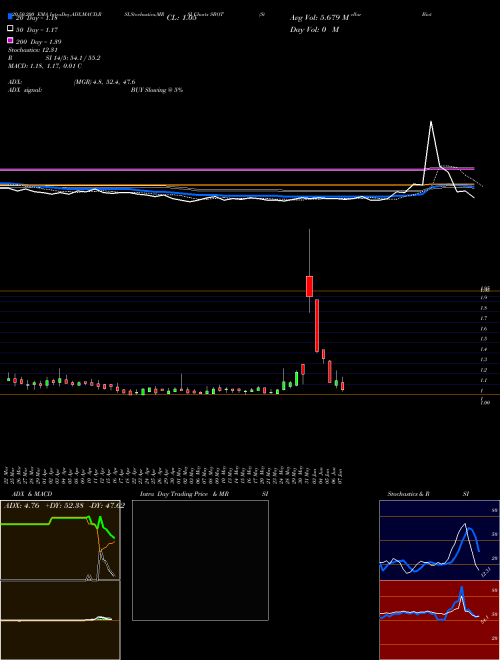Select the '200 Day - 1.39' legend text
Image resolution: width=500 pixels, height=660 pixels.
pos(38,42)
